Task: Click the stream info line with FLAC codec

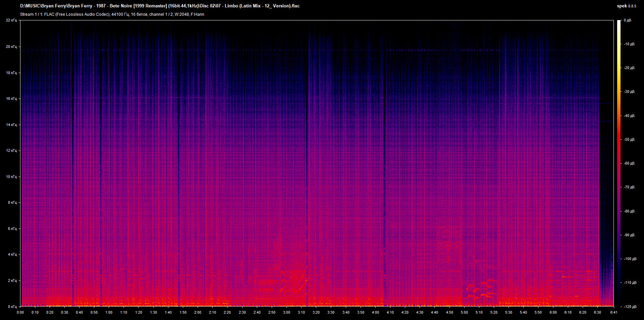Action: point(112,14)
